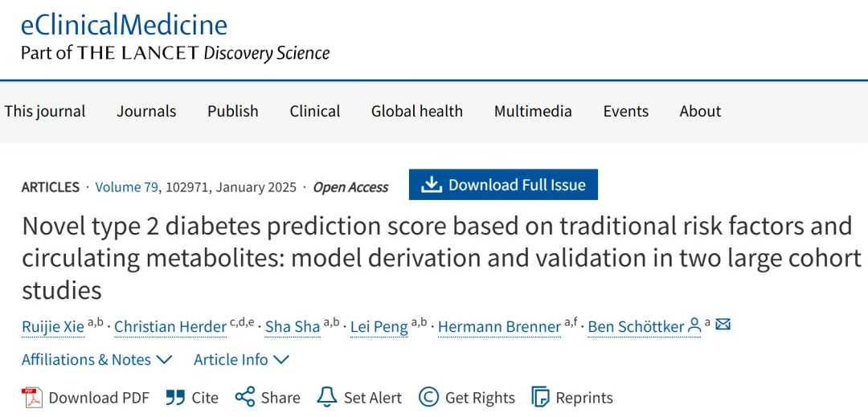Screen dimensions: 868x417
Task: Click the Reprints document icon
Action: point(540,397)
